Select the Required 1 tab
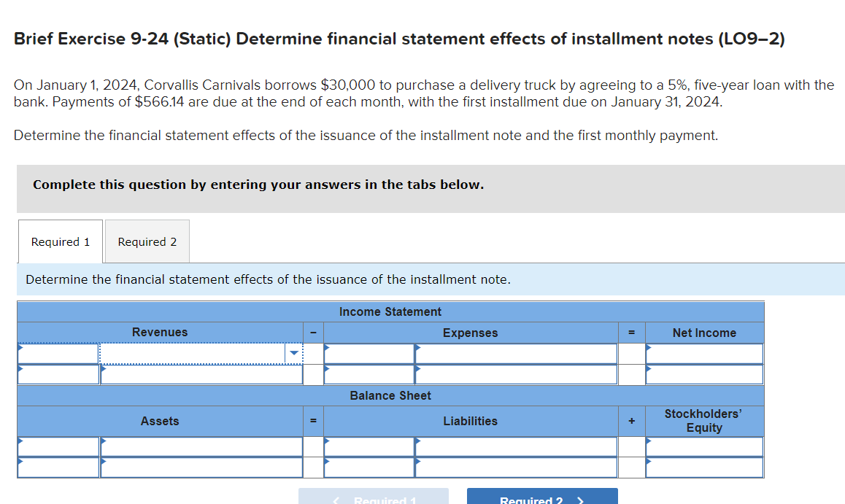Screen dimensions: 845x504 coord(60,241)
